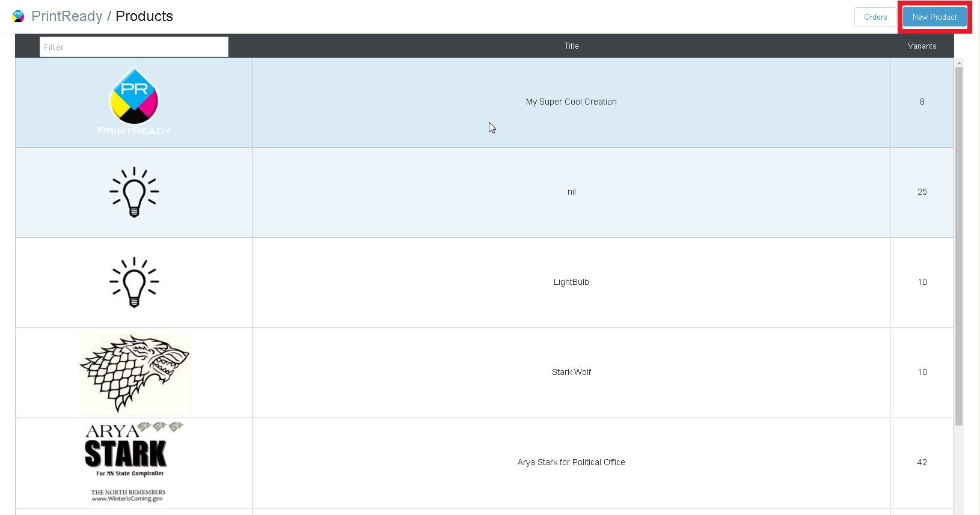Select Arya Stark for Political Office title
Image resolution: width=980 pixels, height=515 pixels.
(x=571, y=462)
